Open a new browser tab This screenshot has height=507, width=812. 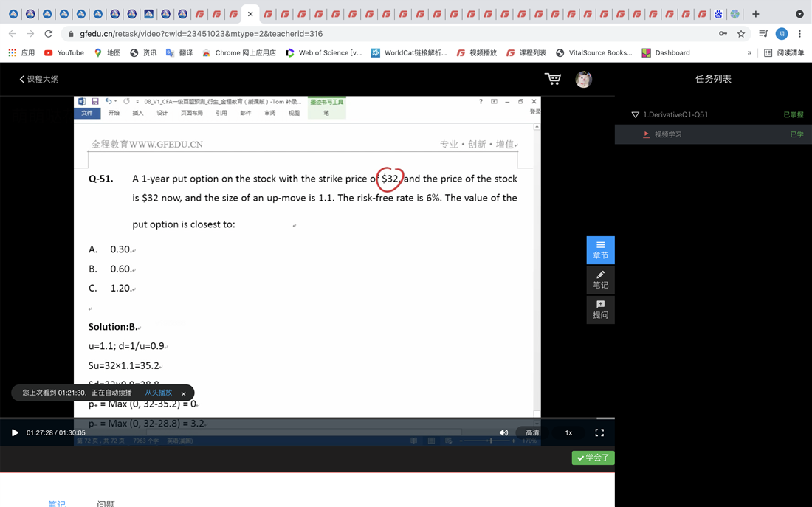pyautogui.click(x=756, y=14)
